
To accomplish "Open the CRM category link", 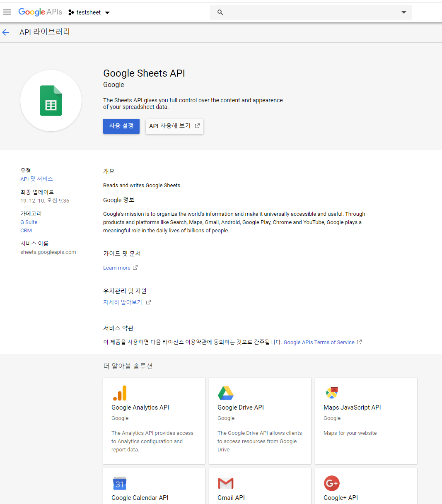I will pyautogui.click(x=26, y=231).
